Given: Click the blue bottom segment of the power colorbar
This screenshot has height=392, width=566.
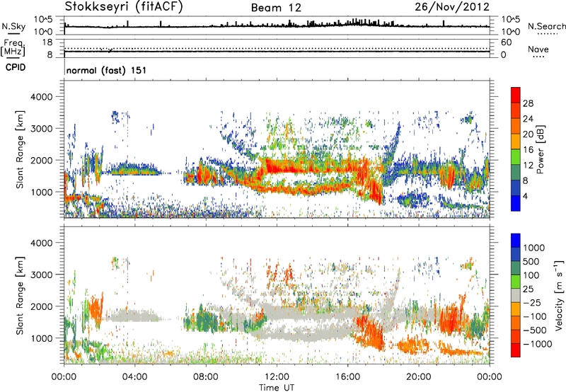Looking at the screenshot, I should click(x=516, y=203).
